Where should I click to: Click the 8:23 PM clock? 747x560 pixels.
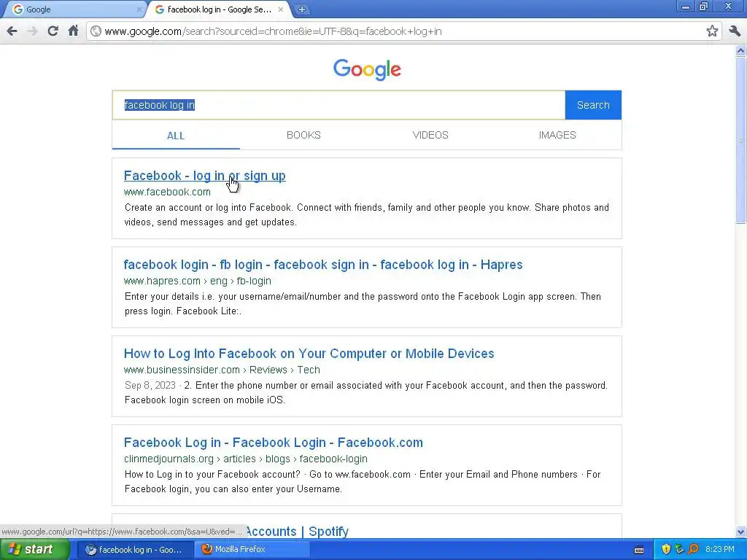coord(720,549)
